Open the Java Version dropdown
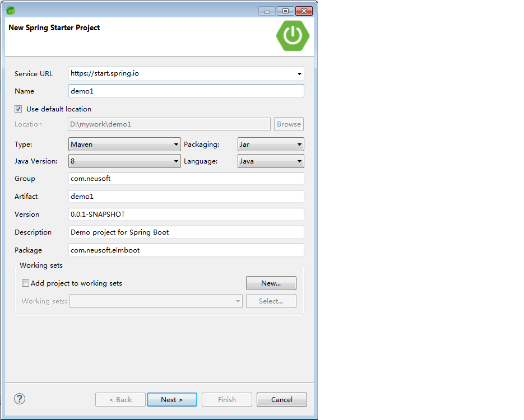This screenshot has height=420, width=524. [124, 161]
